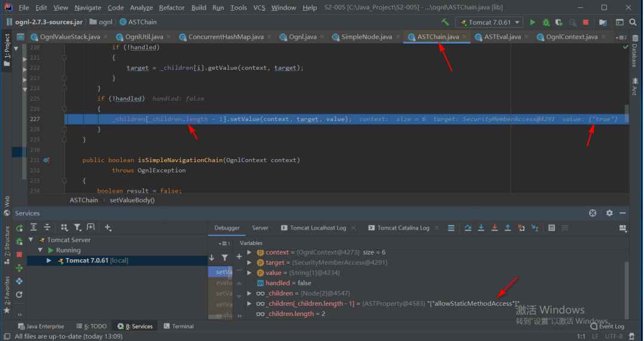Show hidden editor tabs dropdown
Screen dimensions: 644x341
pos(621,37)
